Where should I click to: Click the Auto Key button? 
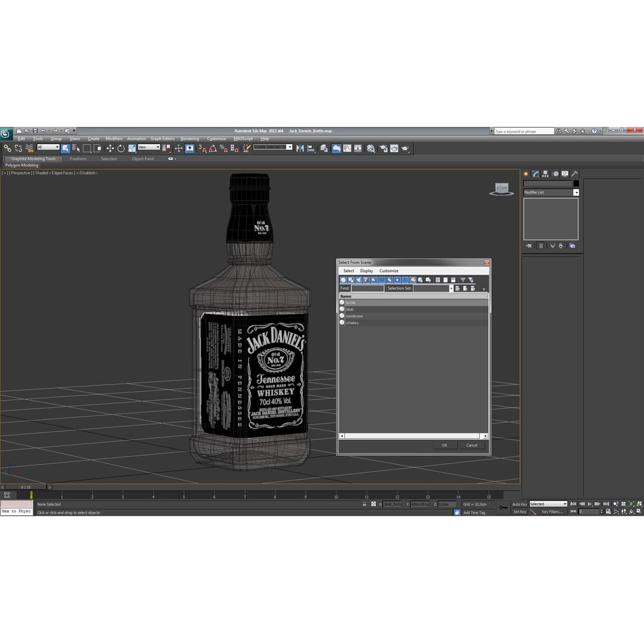519,504
